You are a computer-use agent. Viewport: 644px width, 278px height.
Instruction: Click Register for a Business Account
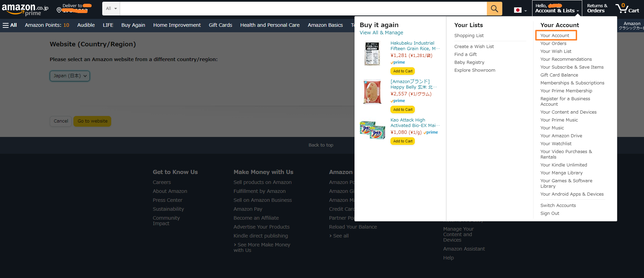565,102
